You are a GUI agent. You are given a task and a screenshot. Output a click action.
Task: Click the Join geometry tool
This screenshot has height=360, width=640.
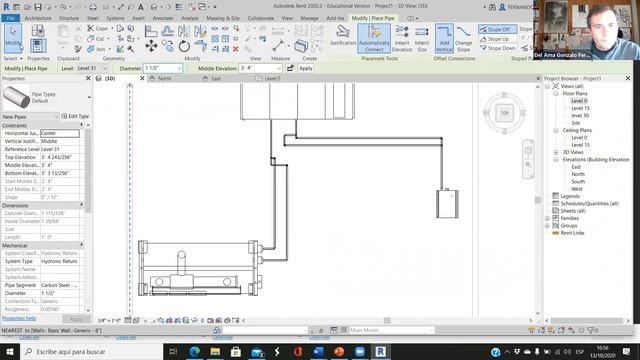pos(96,49)
